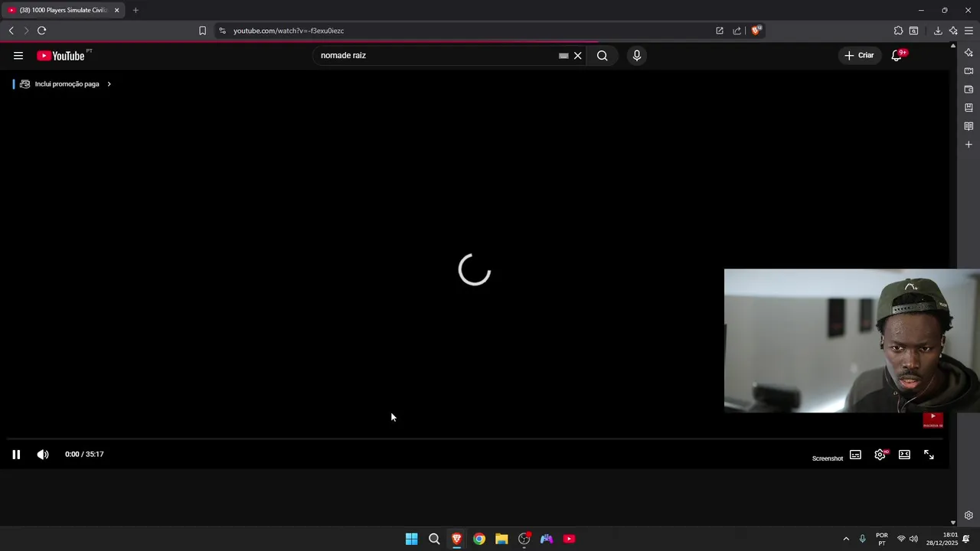This screenshot has height=551, width=980.
Task: Open the "Inclui promoção paga" notice
Action: click(65, 84)
